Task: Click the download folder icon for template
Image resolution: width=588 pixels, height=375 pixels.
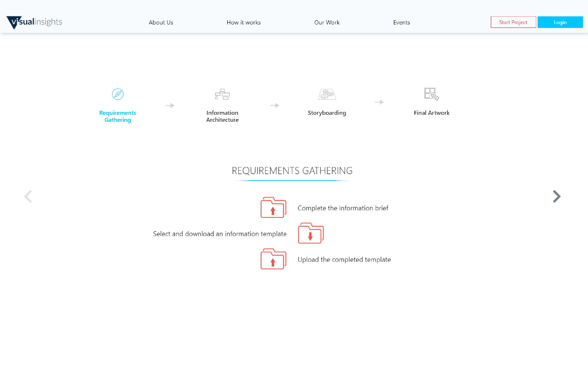Action: tap(311, 233)
